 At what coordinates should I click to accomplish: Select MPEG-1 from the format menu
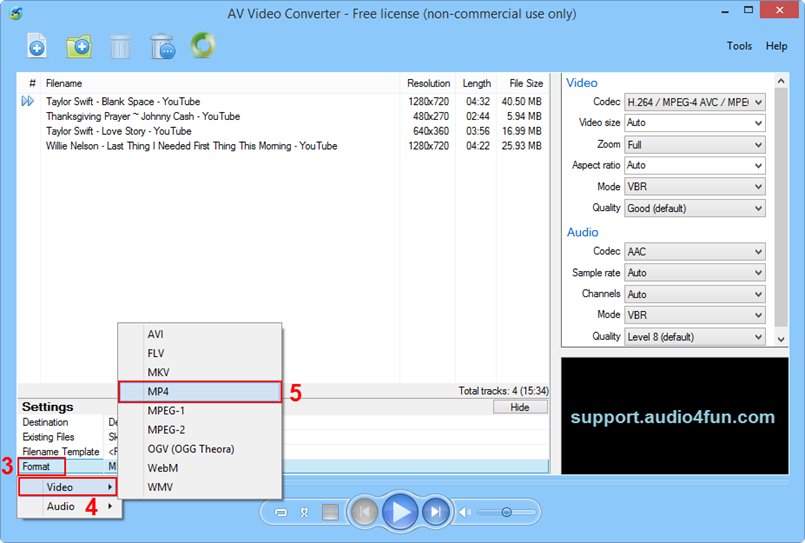coord(200,411)
